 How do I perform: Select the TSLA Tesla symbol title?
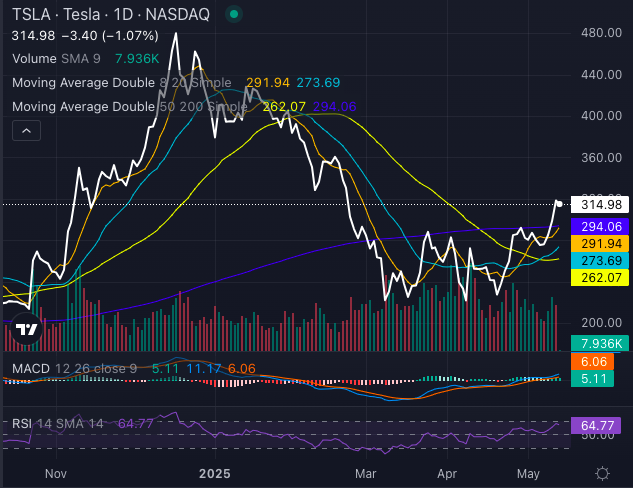pos(111,15)
